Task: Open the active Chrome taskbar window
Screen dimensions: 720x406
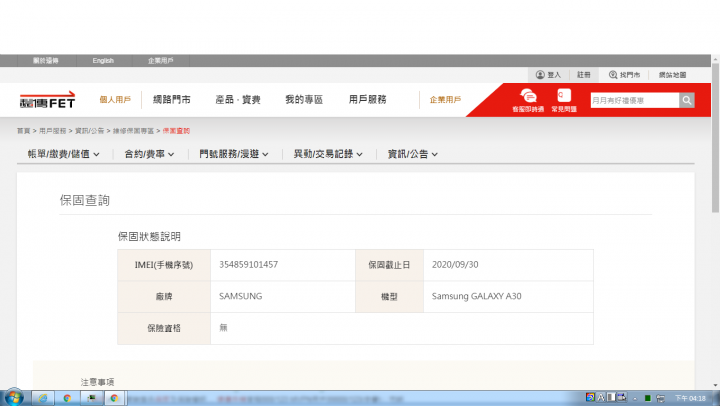Action: (114, 398)
